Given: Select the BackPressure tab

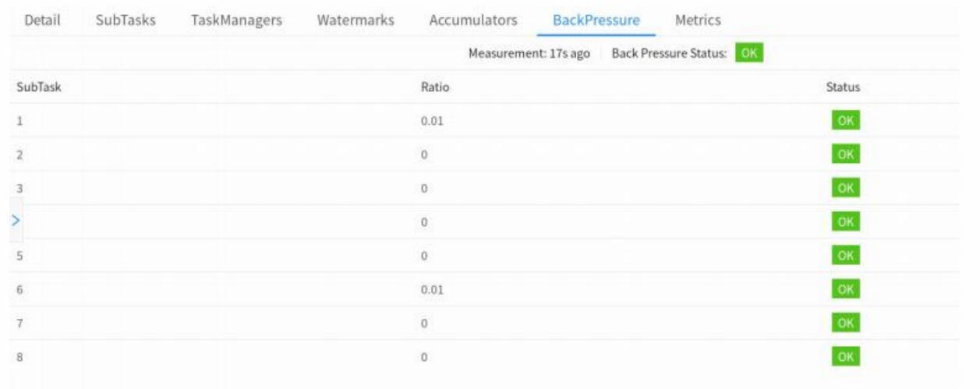Looking at the screenshot, I should click(596, 19).
